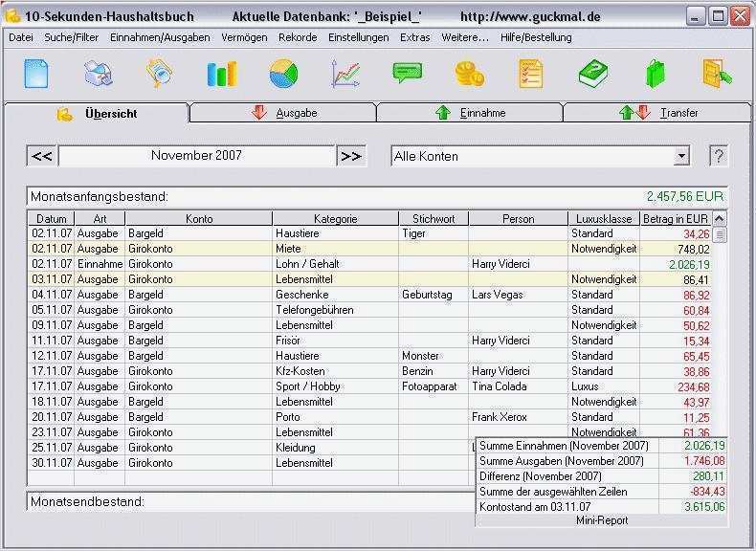Click the Tina Colada person cell
The width and height of the screenshot is (756, 551).
coord(519,386)
